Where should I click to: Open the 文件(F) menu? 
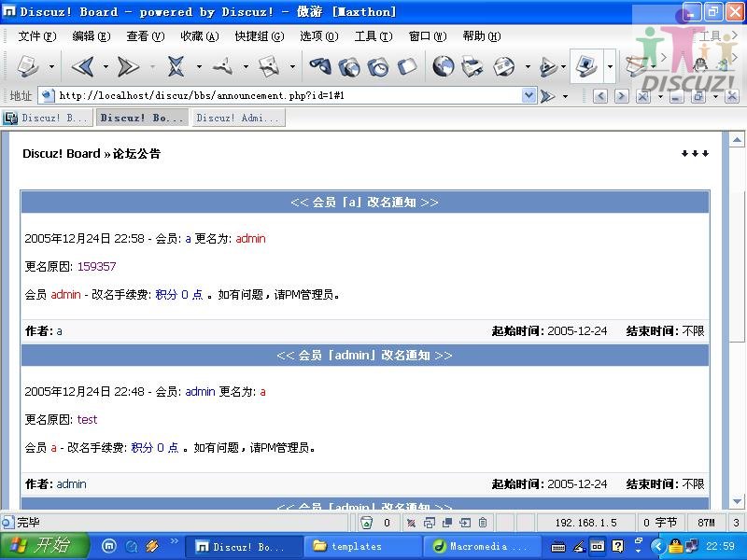pos(37,36)
